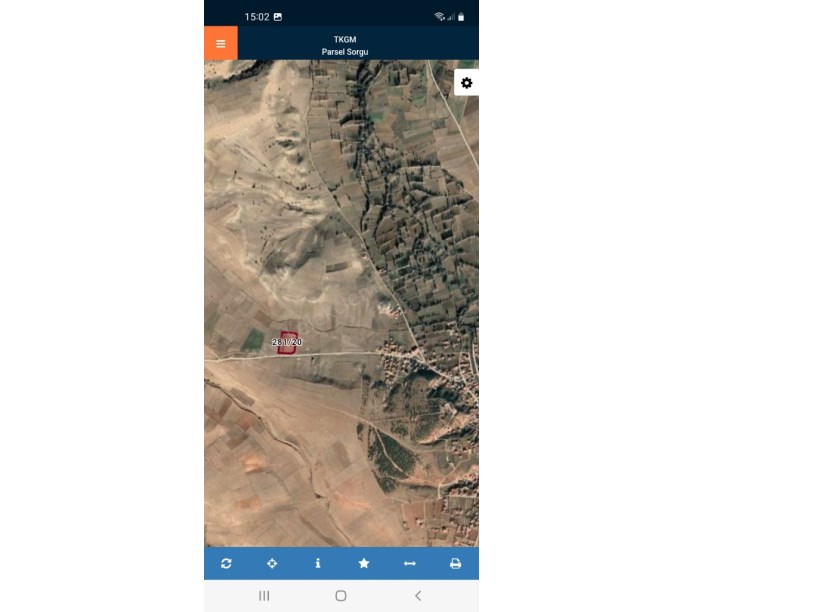Tap the image notification icon beside clock
This screenshot has height=612, width=816.
coord(278,17)
